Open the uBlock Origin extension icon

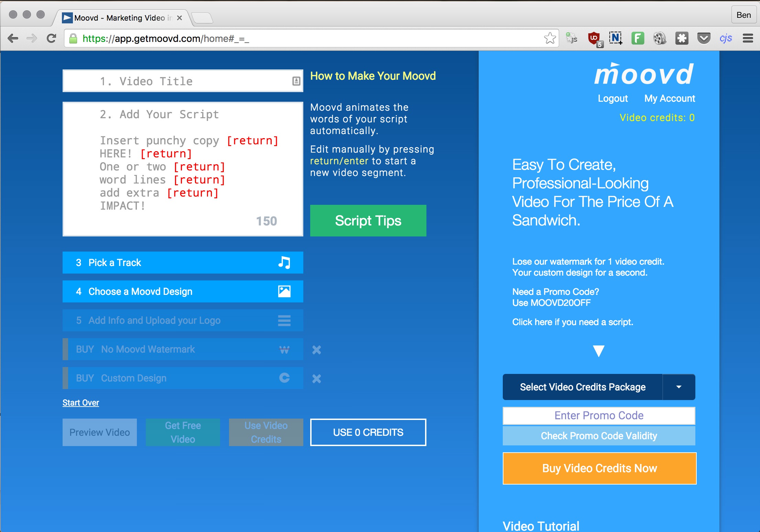click(x=594, y=38)
